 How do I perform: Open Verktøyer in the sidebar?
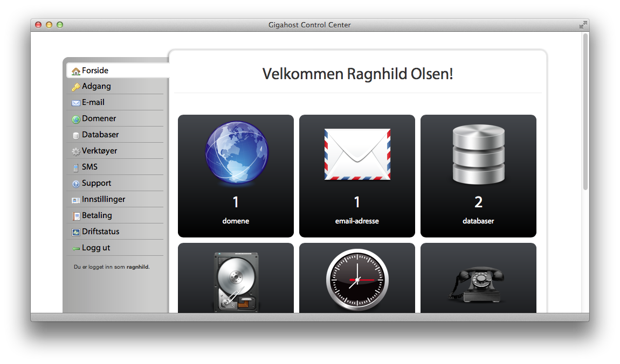coord(115,151)
